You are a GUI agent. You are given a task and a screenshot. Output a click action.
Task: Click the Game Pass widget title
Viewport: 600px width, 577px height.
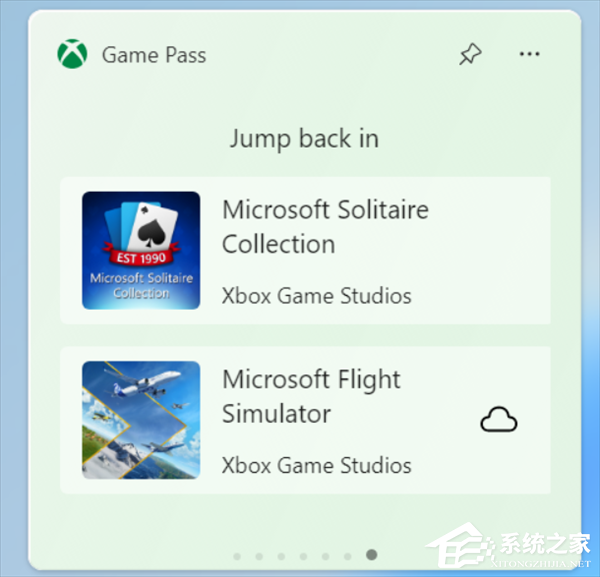click(154, 55)
